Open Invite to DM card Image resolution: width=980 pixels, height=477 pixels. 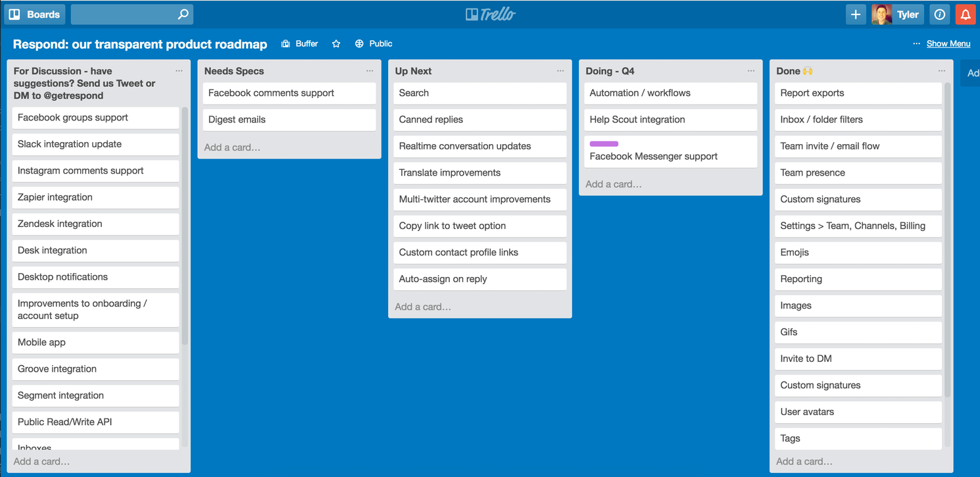point(858,359)
